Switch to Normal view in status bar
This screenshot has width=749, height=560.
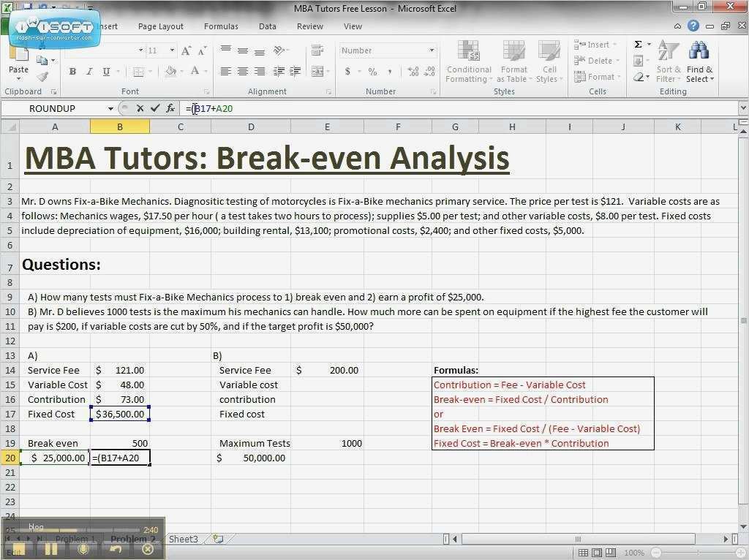(x=583, y=553)
